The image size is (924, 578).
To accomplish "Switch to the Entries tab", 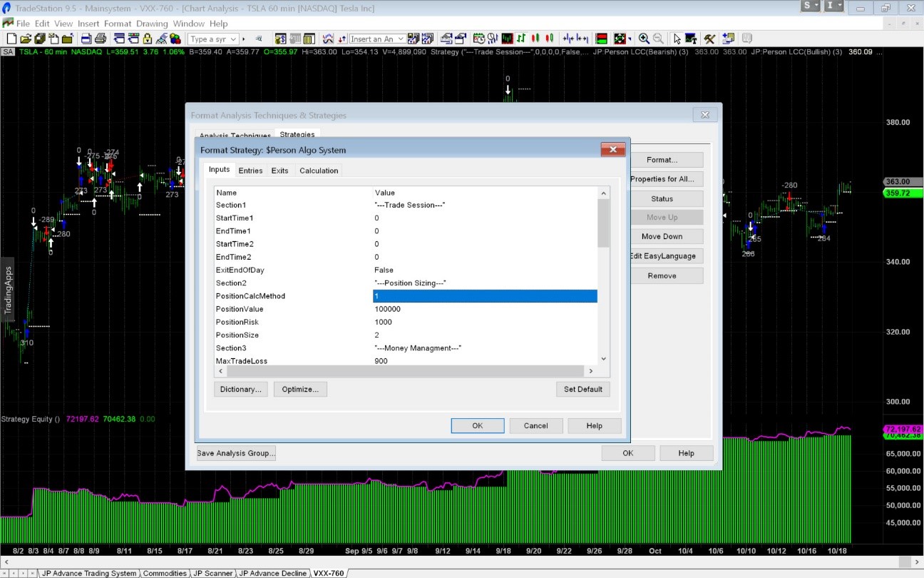I will click(x=250, y=171).
